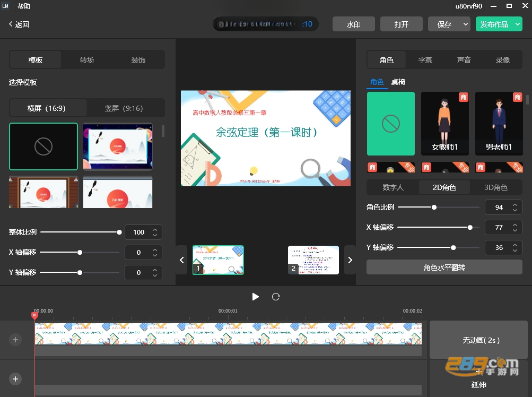Select the 桌椅 sub-tab
This screenshot has height=397, width=532.
coord(398,82)
